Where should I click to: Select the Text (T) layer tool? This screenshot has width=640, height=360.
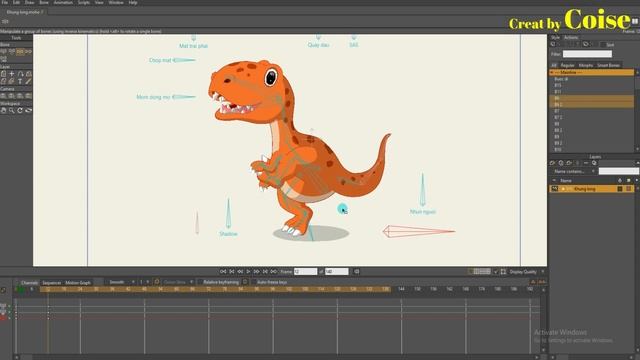pyautogui.click(x=20, y=81)
